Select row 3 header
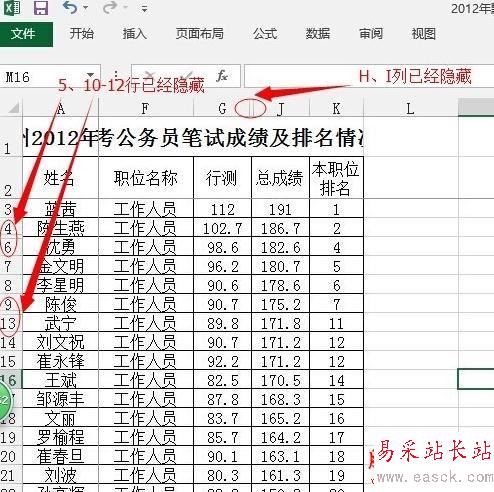 (x=11, y=209)
